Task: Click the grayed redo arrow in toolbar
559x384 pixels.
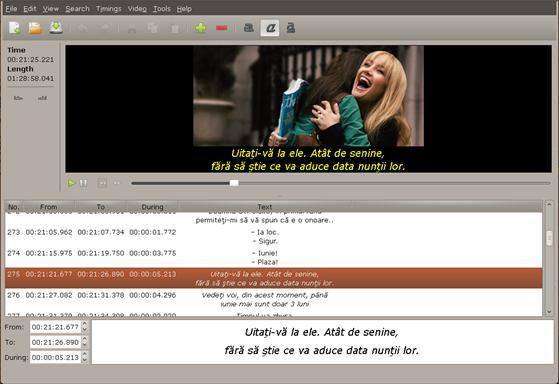Action: click(x=105, y=27)
